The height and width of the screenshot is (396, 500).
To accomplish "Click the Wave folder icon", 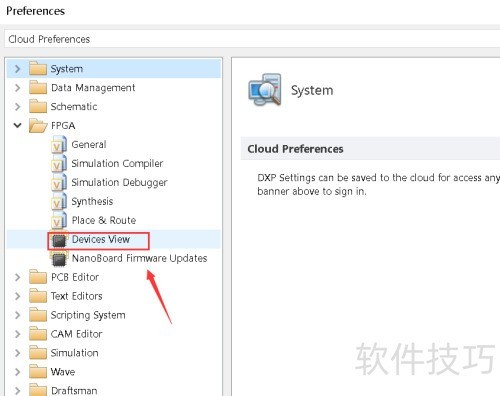I will [38, 372].
